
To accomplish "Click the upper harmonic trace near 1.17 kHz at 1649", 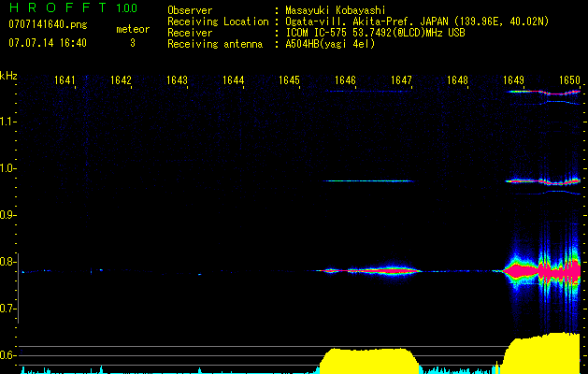I will [x=542, y=92].
